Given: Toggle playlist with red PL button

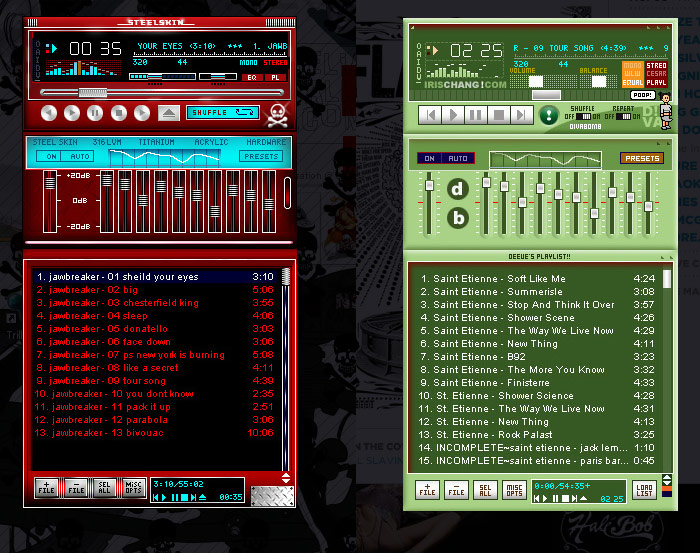Looking at the screenshot, I should click(x=275, y=77).
